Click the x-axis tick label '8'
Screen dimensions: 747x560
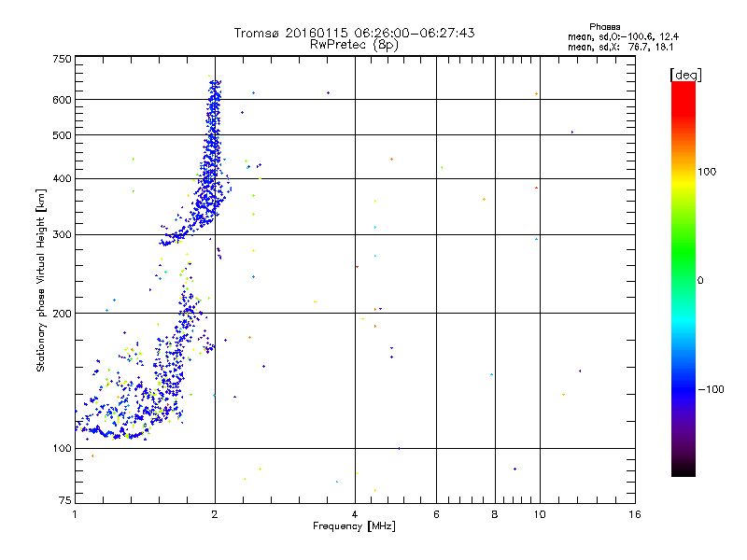495,514
